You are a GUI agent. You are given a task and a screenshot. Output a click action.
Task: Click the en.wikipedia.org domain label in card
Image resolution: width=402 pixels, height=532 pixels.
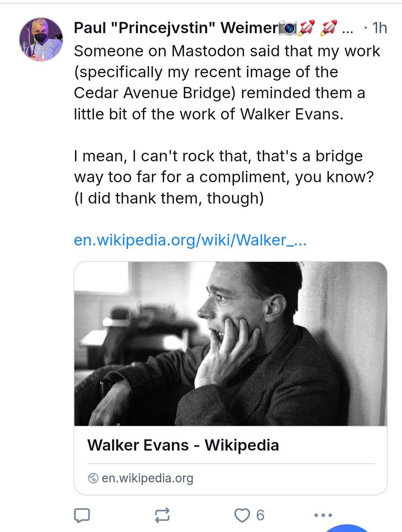(147, 478)
